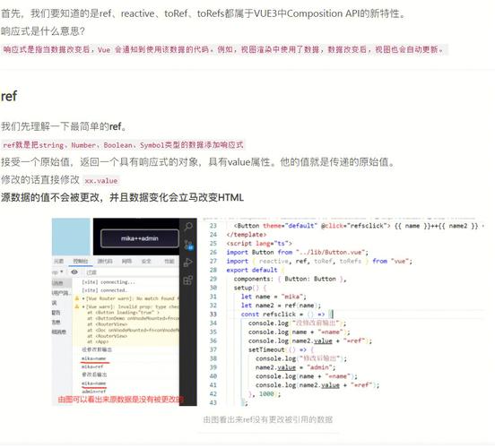Open the VS Code Run and Debug icon

coord(188,263)
